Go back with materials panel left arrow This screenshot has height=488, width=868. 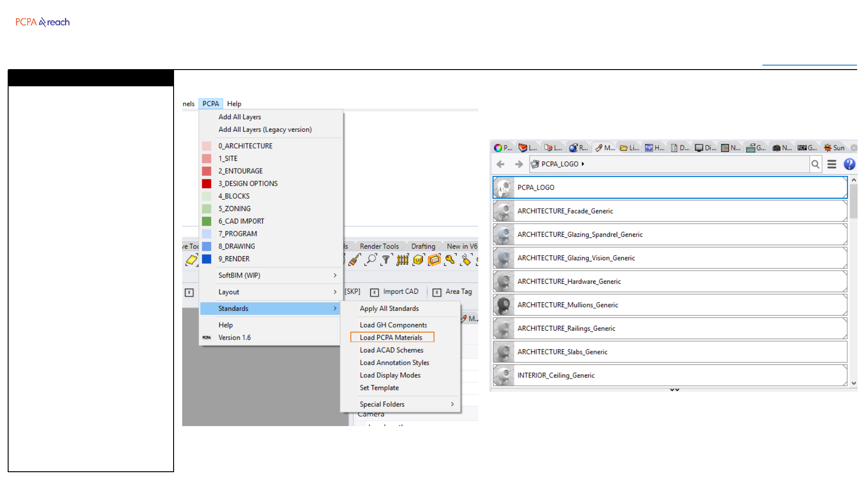point(500,164)
